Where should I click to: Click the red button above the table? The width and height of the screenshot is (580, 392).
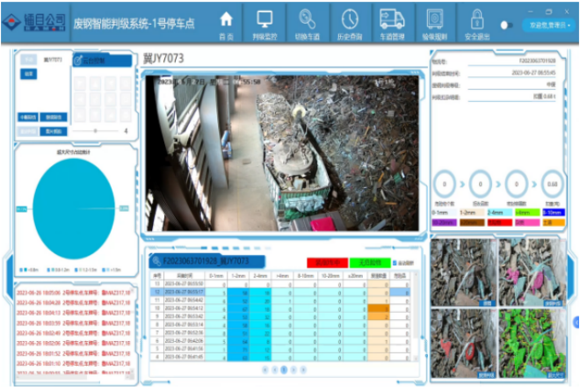(x=324, y=262)
